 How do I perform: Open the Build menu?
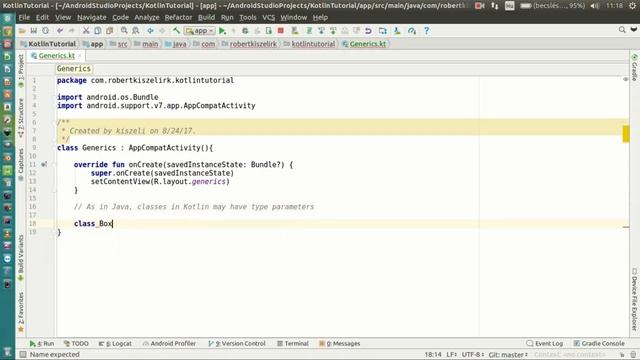click(x=206, y=18)
